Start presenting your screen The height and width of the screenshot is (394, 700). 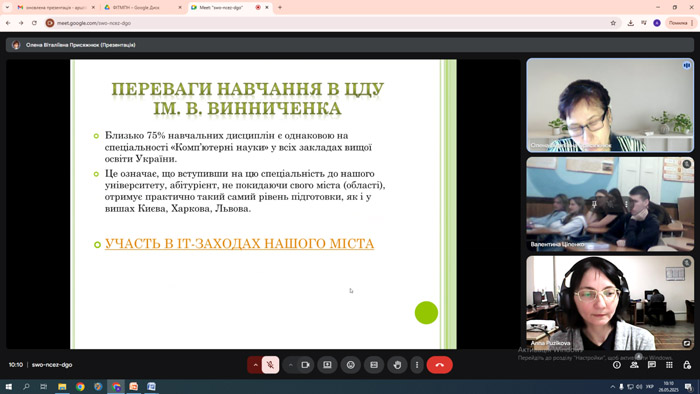[327, 365]
